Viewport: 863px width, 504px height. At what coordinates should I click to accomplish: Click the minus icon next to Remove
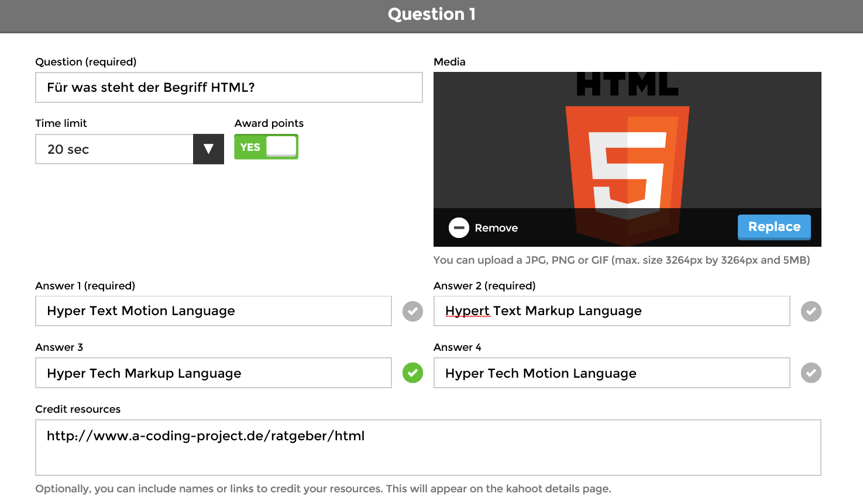459,227
